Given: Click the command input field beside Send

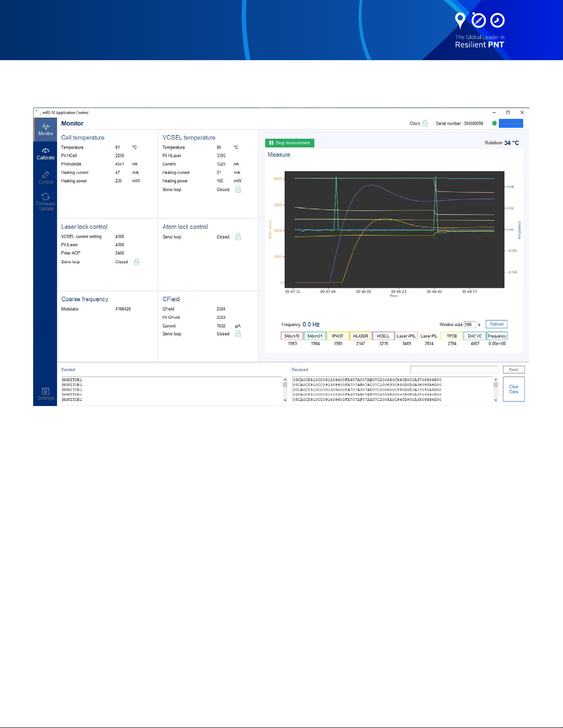Looking at the screenshot, I should click(x=454, y=369).
